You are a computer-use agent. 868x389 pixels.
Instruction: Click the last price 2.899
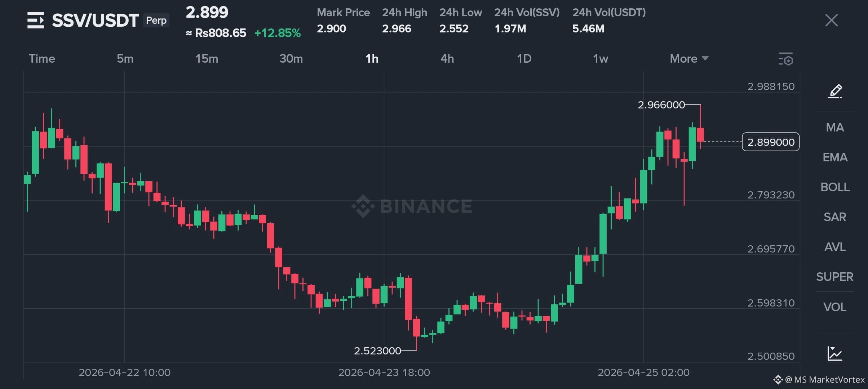point(207,12)
